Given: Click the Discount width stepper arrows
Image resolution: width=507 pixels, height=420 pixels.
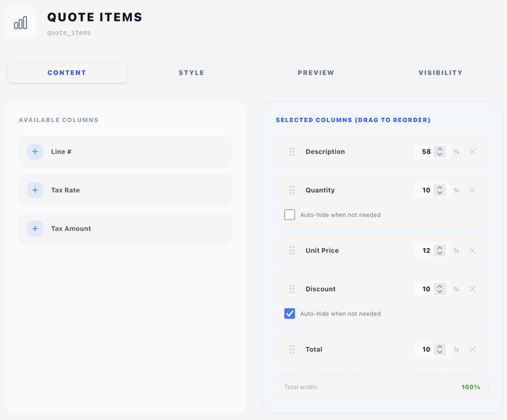Looking at the screenshot, I should (440, 289).
